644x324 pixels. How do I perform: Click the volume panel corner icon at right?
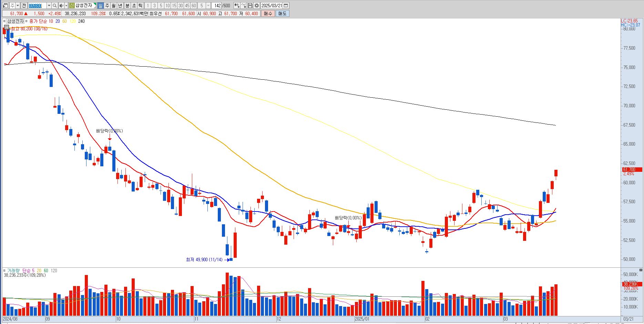(x=641, y=270)
